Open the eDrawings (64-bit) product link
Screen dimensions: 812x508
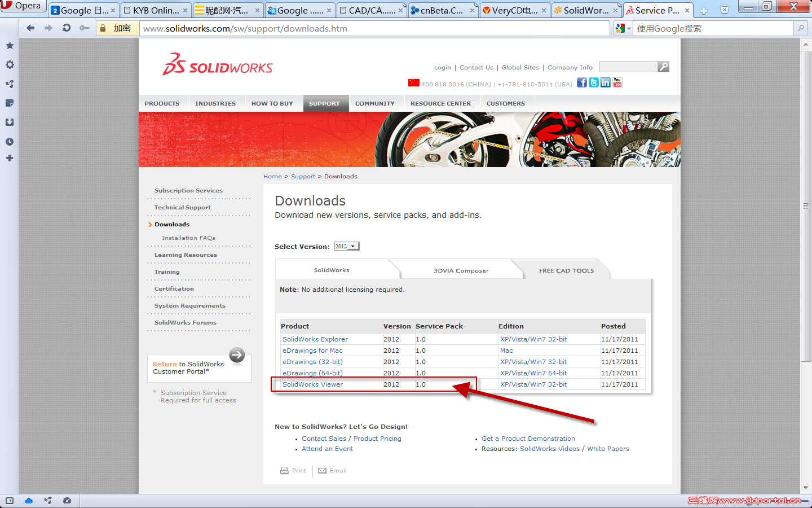[x=312, y=373]
